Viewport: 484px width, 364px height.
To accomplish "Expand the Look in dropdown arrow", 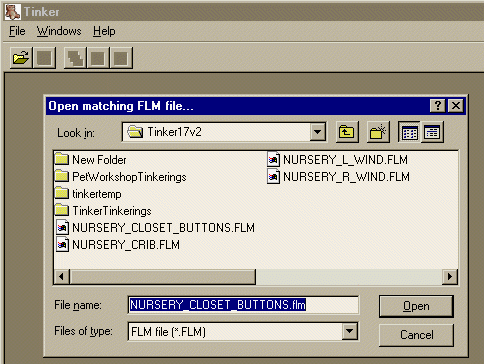I will (317, 132).
